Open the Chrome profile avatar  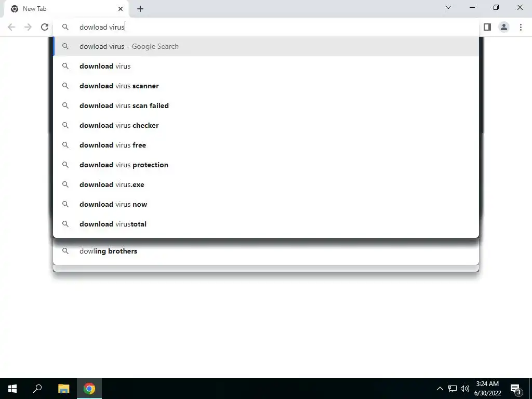pos(504,27)
